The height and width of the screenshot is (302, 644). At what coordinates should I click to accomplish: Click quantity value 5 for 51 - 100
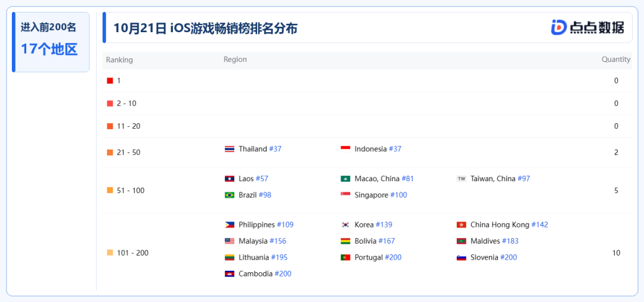click(x=616, y=191)
